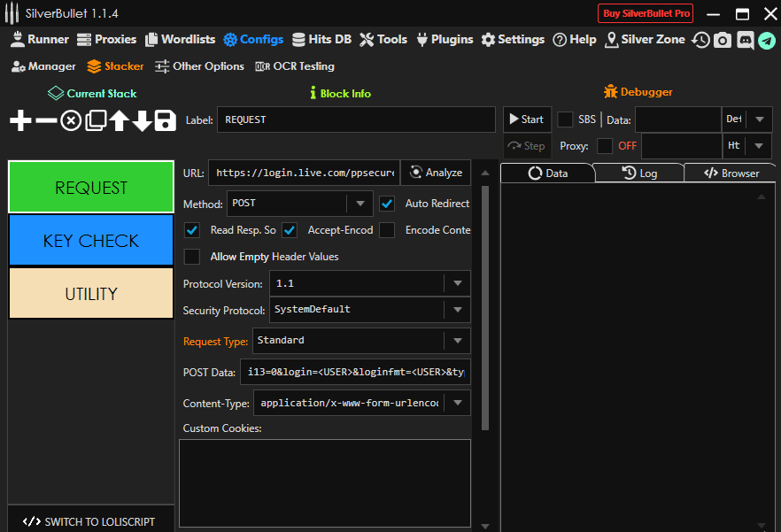Duplicate the selected block icon

pos(96,120)
